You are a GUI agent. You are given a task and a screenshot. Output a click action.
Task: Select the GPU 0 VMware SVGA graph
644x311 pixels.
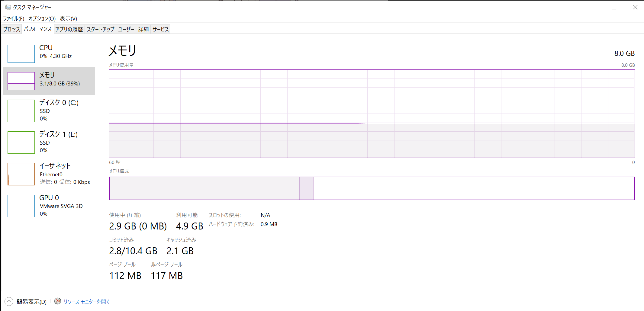(x=21, y=206)
